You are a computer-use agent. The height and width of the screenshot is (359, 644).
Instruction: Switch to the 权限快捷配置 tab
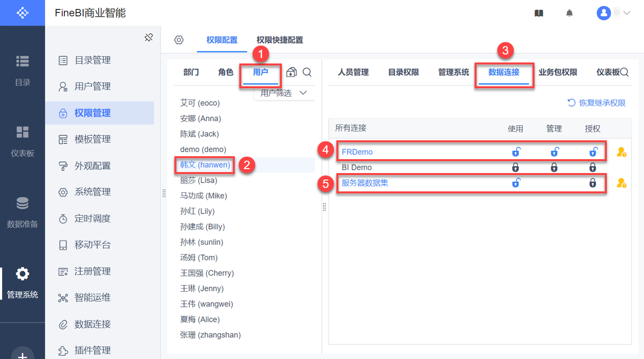(x=280, y=40)
